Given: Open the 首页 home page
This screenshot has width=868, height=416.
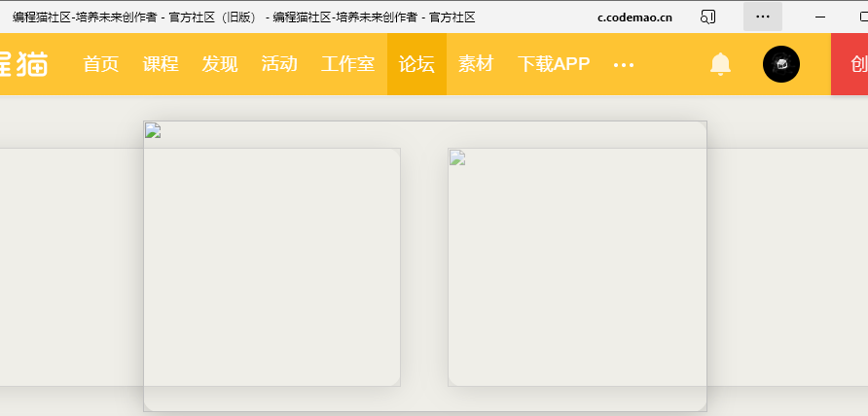Looking at the screenshot, I should (101, 64).
